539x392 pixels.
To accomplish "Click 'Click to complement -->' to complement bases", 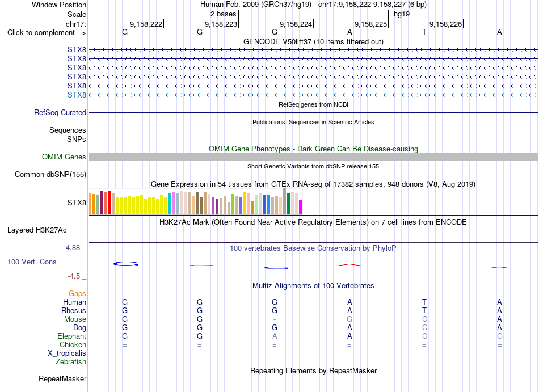I will 47,33.
